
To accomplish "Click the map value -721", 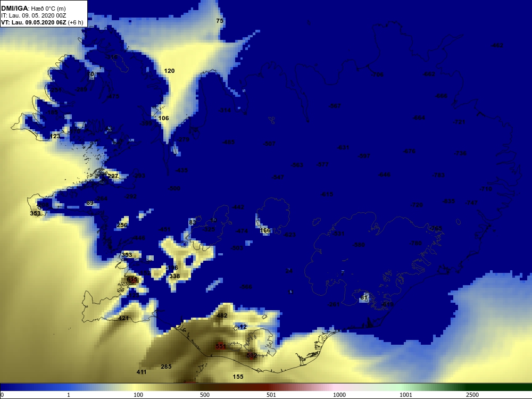I will (459, 122).
